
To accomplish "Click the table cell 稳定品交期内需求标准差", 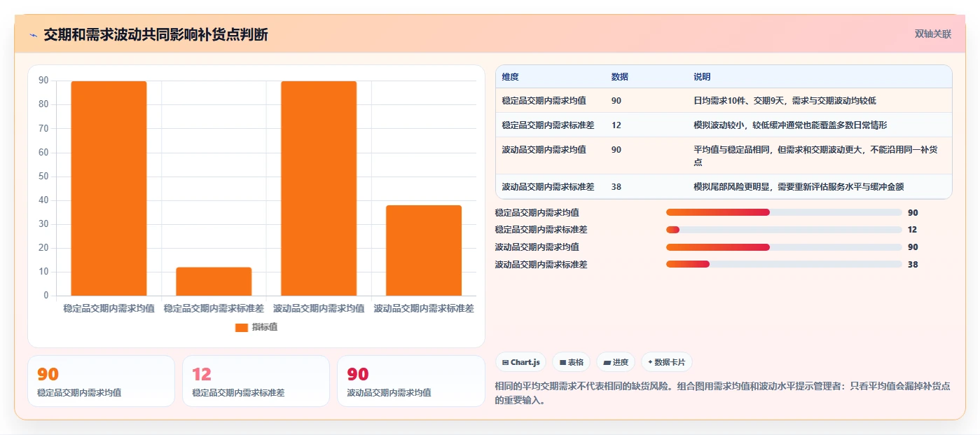I will (x=548, y=125).
